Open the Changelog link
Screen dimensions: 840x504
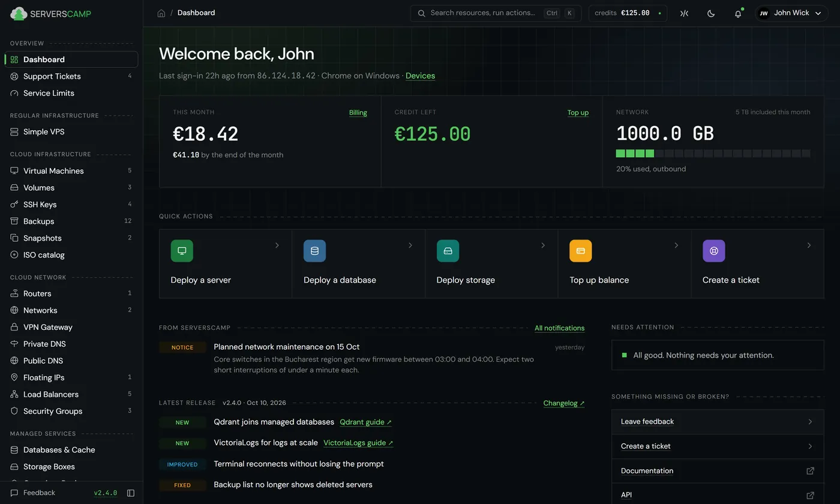click(564, 403)
